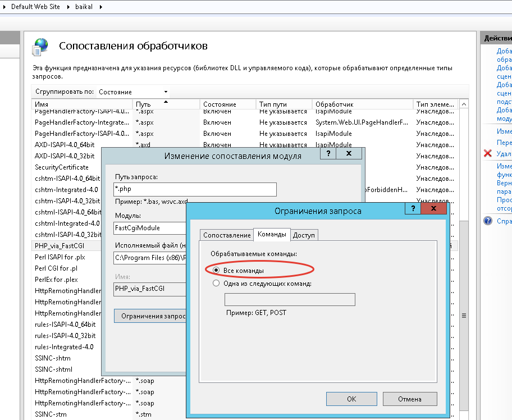The width and height of the screenshot is (512, 420).
Task: Open the Сгруппировать по dropdown
Action: coord(134,92)
